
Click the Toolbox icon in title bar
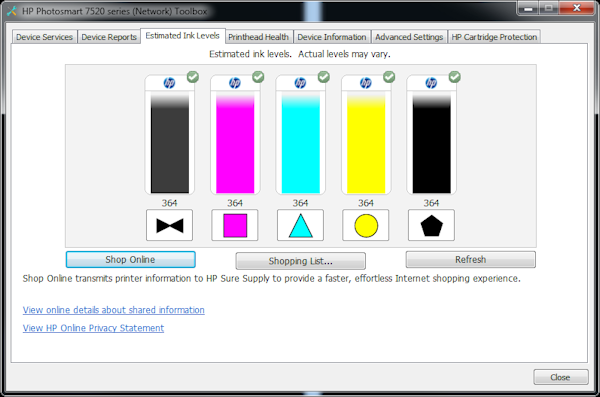[12, 11]
